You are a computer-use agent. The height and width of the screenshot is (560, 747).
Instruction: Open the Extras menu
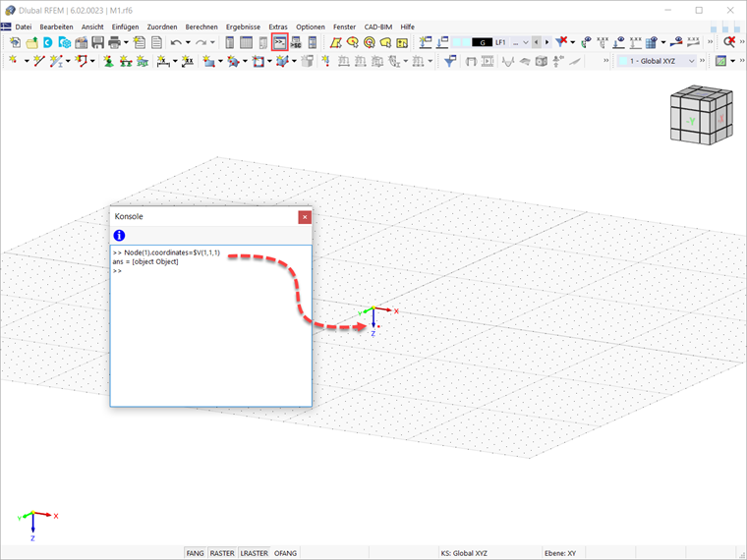coord(278,28)
